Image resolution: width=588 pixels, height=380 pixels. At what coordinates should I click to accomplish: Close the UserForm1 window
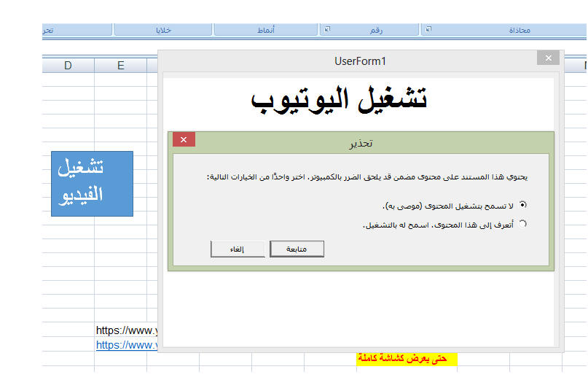pyautogui.click(x=548, y=58)
